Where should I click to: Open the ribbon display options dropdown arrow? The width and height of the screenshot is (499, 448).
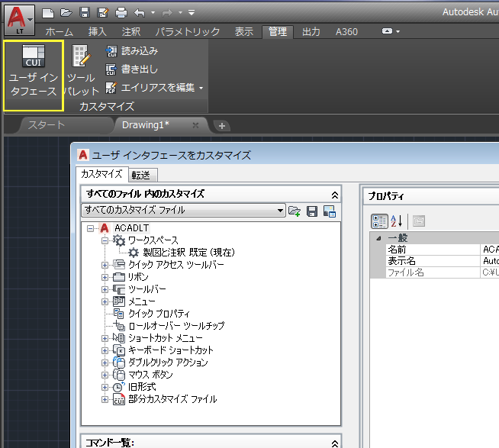point(398,31)
